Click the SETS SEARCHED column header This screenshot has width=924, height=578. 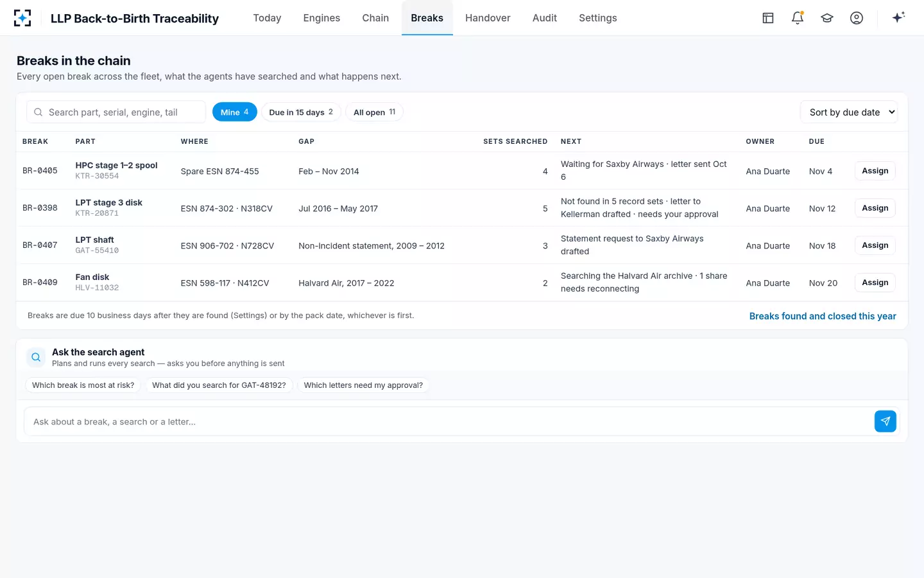pyautogui.click(x=515, y=141)
